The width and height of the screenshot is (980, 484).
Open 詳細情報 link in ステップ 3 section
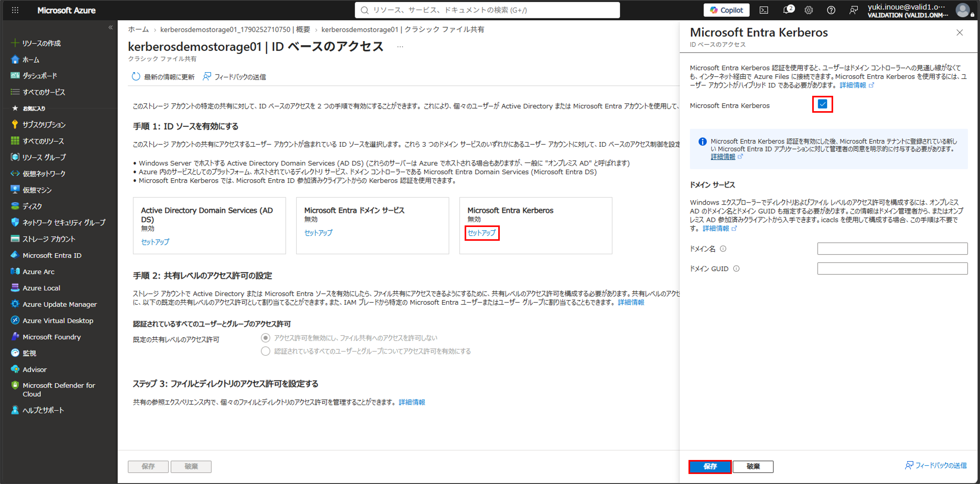412,402
